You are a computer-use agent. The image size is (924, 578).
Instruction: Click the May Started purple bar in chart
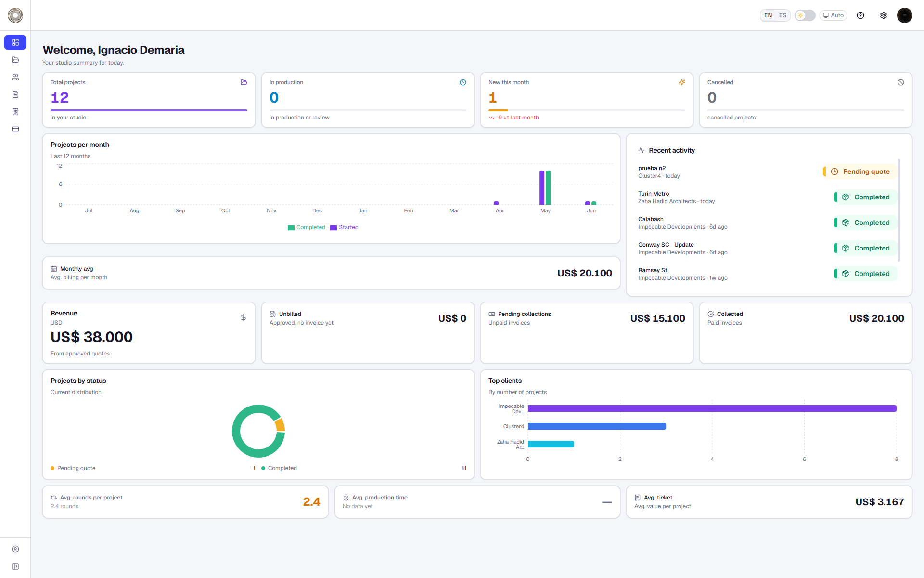tap(542, 188)
